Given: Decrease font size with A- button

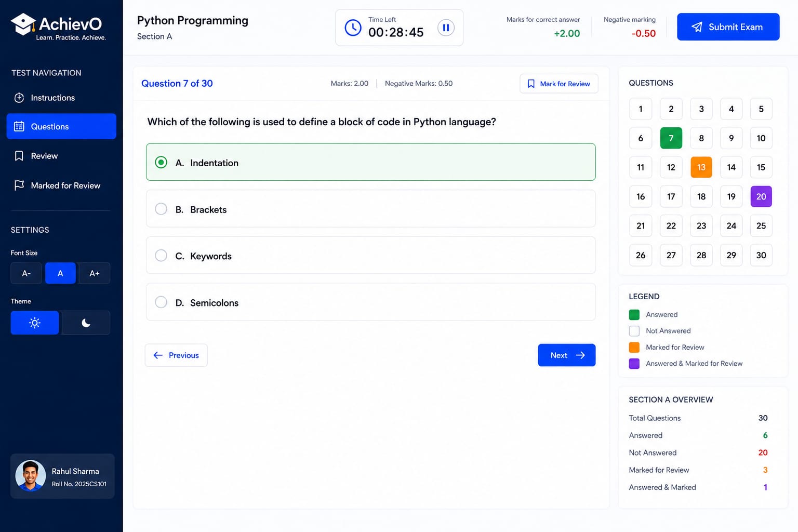Looking at the screenshot, I should (26, 273).
